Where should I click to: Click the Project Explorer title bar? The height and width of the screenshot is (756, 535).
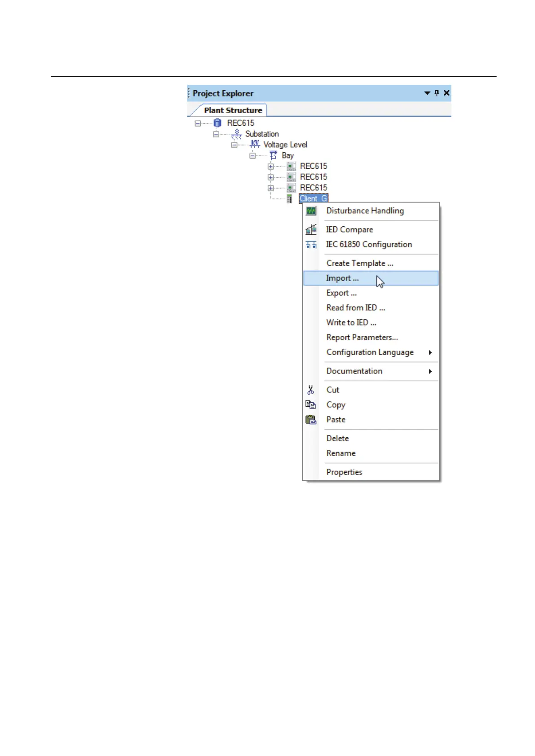point(319,93)
